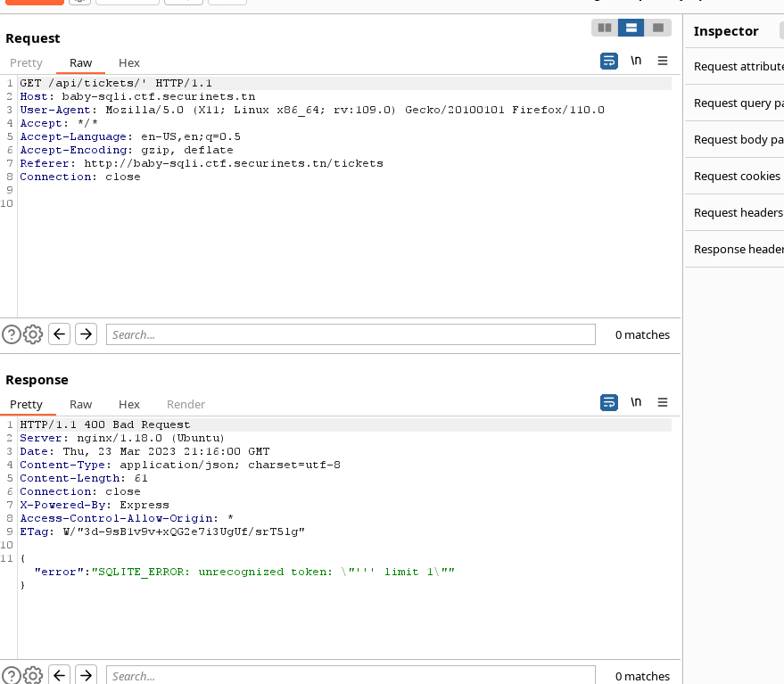Click the Response search '0 matches' counter

642,676
